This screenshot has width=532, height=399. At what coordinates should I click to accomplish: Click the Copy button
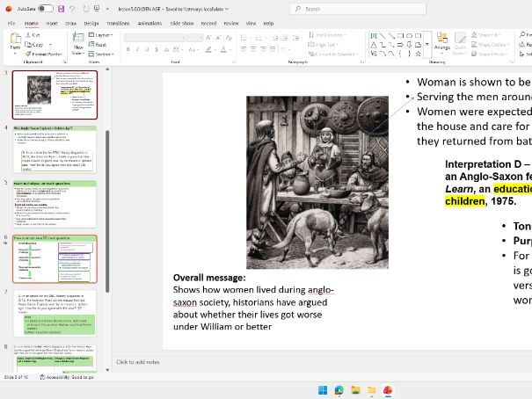coord(34,45)
